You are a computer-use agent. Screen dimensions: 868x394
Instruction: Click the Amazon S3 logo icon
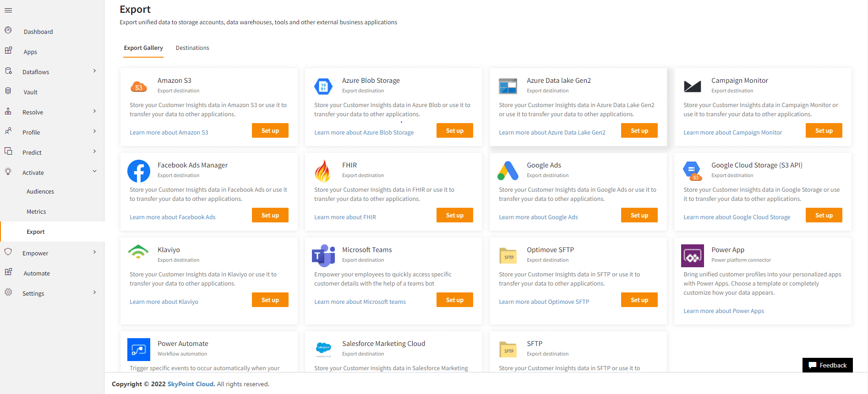point(138,86)
